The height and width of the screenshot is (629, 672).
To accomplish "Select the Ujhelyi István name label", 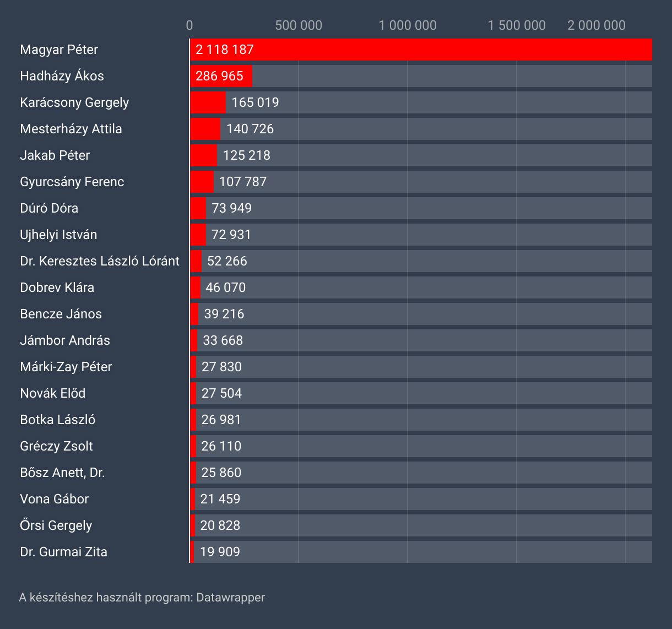I will (58, 235).
